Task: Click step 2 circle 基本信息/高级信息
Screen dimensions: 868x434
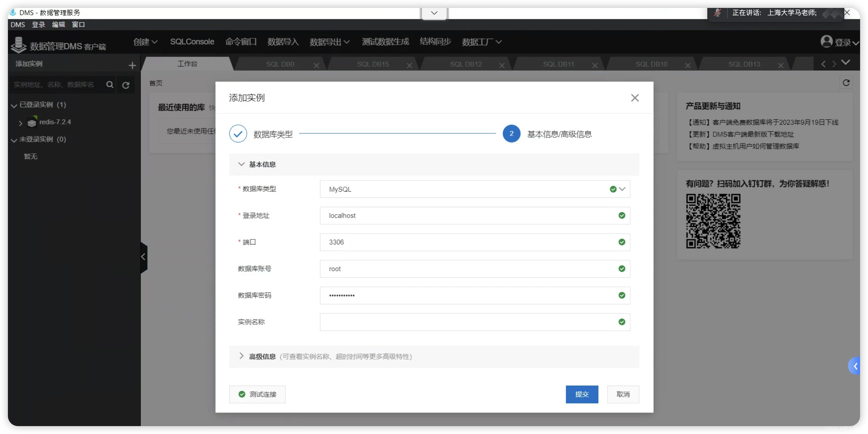Action: [x=511, y=134]
